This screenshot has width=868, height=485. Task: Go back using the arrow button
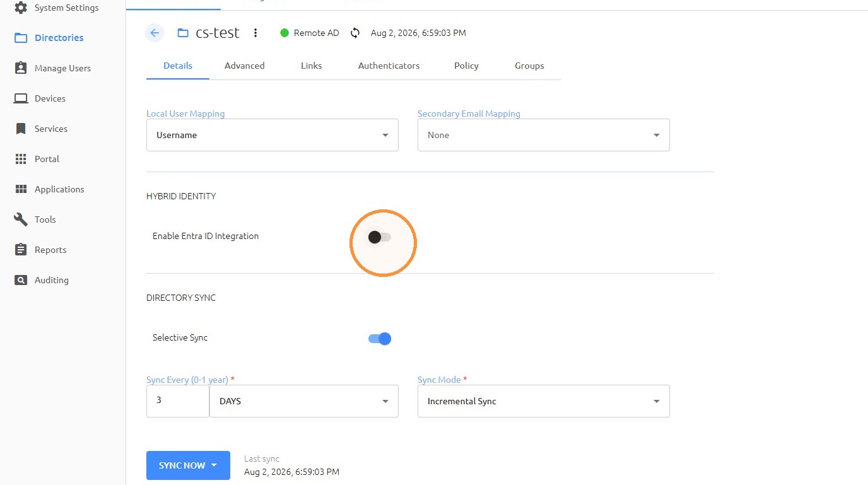pos(155,33)
